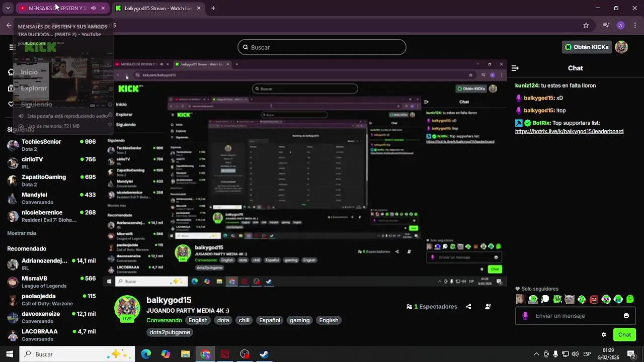Open the Chrome three-dot menu

pyautogui.click(x=634, y=25)
